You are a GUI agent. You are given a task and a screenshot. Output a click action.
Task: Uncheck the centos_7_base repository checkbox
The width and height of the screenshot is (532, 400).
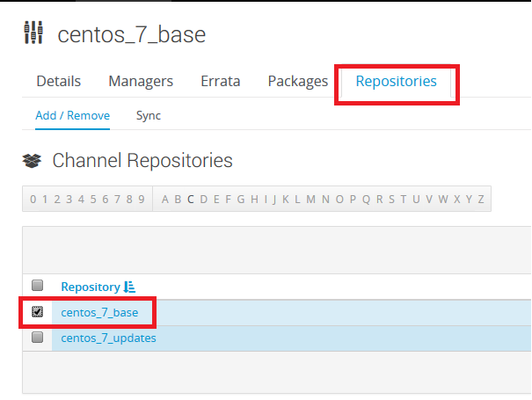[x=37, y=311]
